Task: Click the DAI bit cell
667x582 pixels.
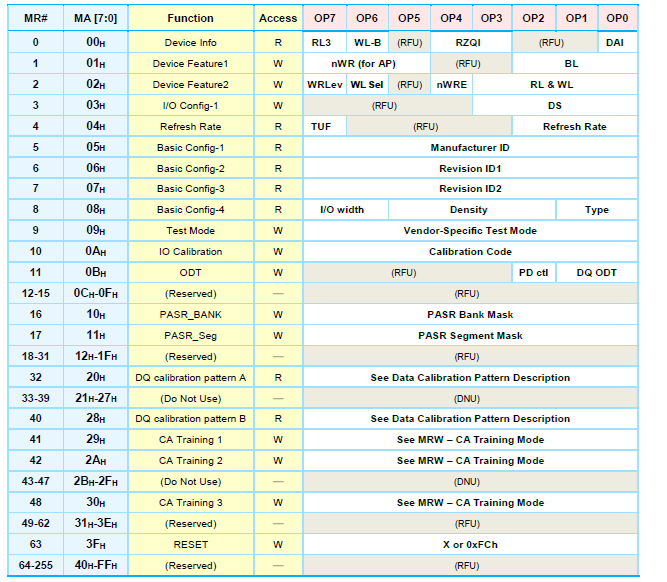Action: coord(617,43)
